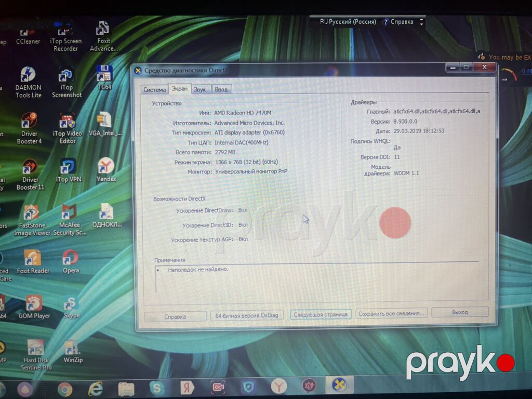Image resolution: width=532 pixels, height=399 pixels.
Task: Open Hard Disk Sentinel Pro shortcut
Action: (x=36, y=355)
